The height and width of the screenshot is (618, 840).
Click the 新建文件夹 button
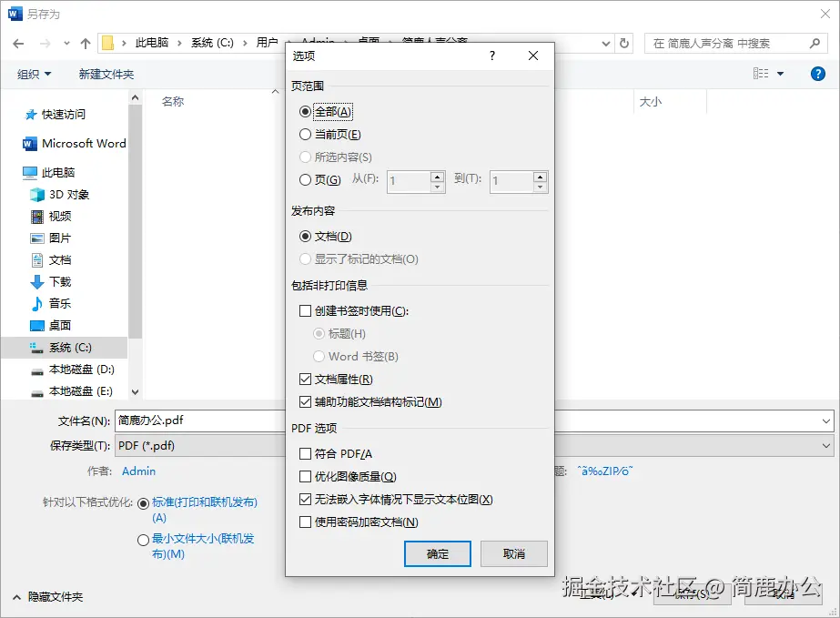point(106,74)
